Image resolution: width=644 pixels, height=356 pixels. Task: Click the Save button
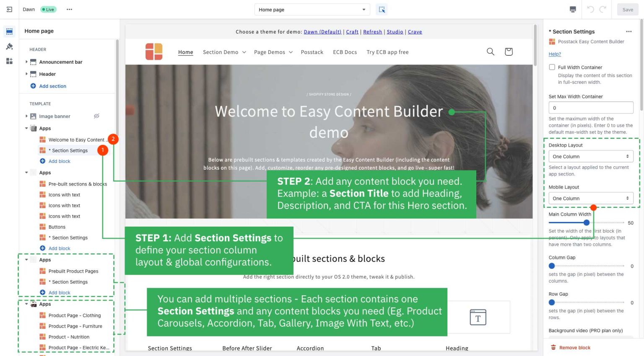tap(627, 9)
